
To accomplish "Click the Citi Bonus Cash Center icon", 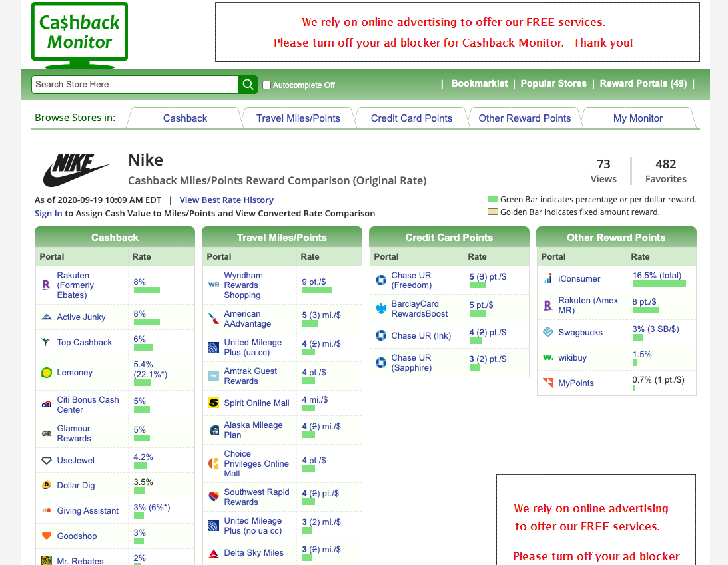I will pos(47,405).
